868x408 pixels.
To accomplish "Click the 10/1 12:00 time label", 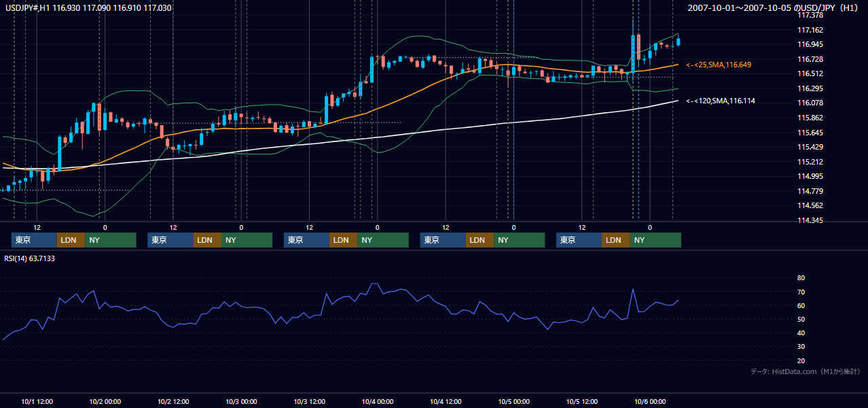I will [37, 401].
